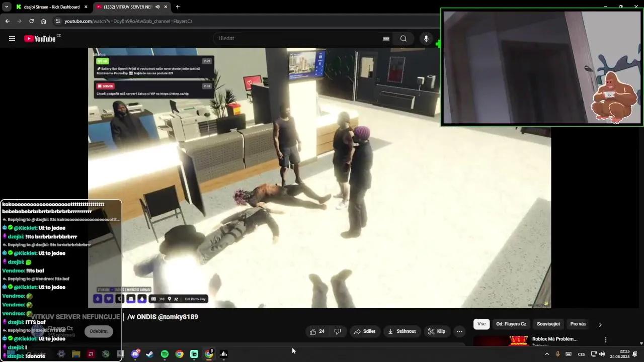Click the Odebírat subscribe button

(98, 331)
